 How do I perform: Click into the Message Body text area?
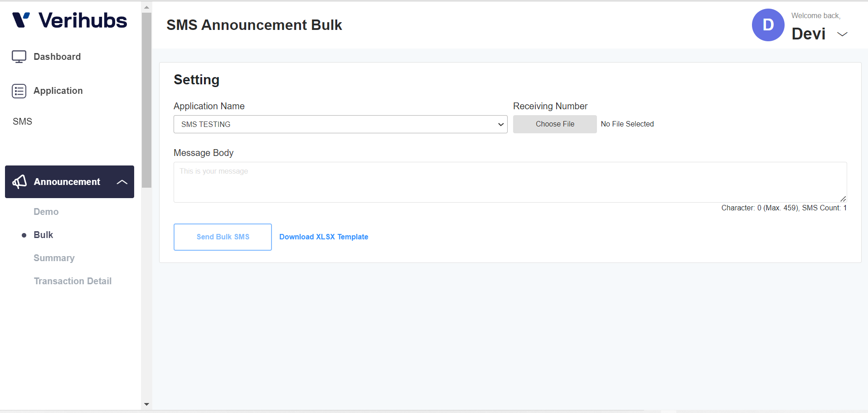point(510,182)
